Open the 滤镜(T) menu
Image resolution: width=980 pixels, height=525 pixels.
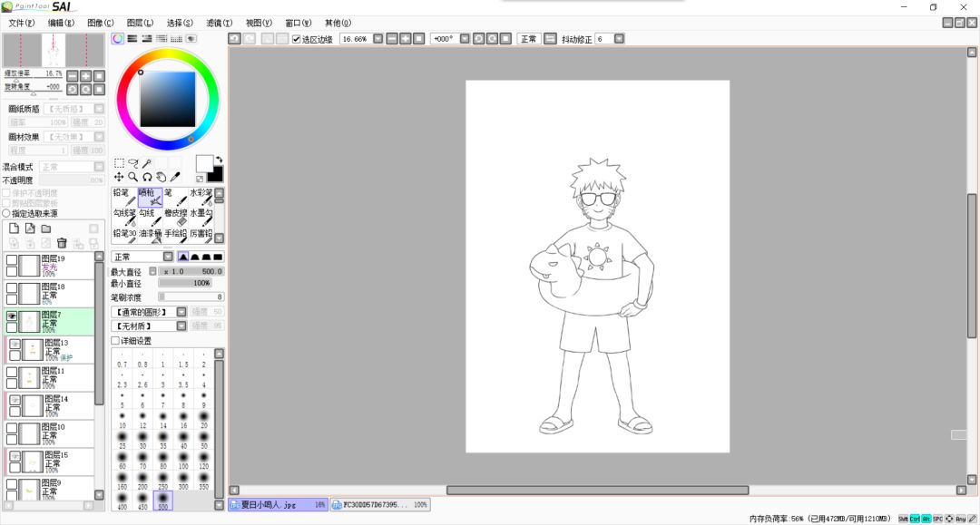click(219, 23)
